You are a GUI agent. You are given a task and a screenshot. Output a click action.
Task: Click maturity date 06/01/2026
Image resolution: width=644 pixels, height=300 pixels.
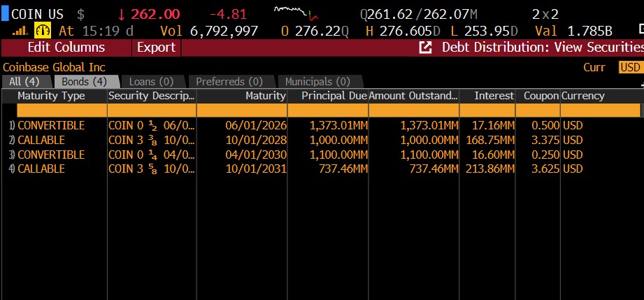(255, 125)
